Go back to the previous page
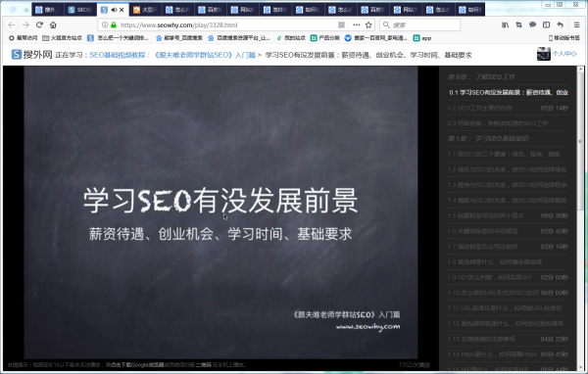 (x=12, y=25)
